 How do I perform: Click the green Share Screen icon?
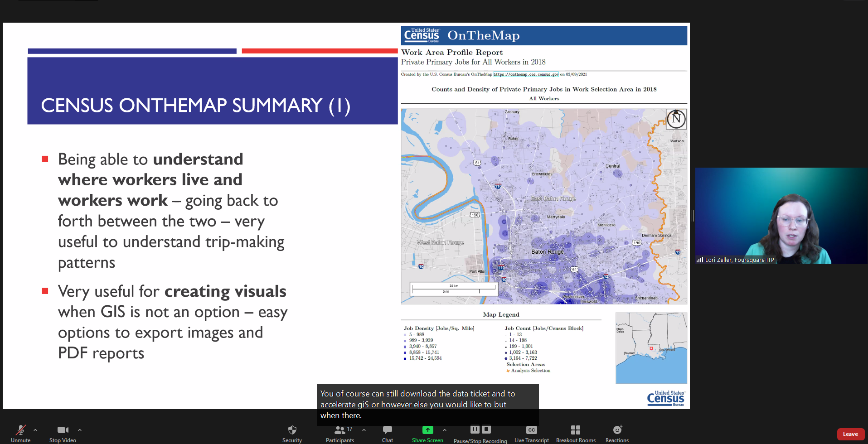click(428, 430)
